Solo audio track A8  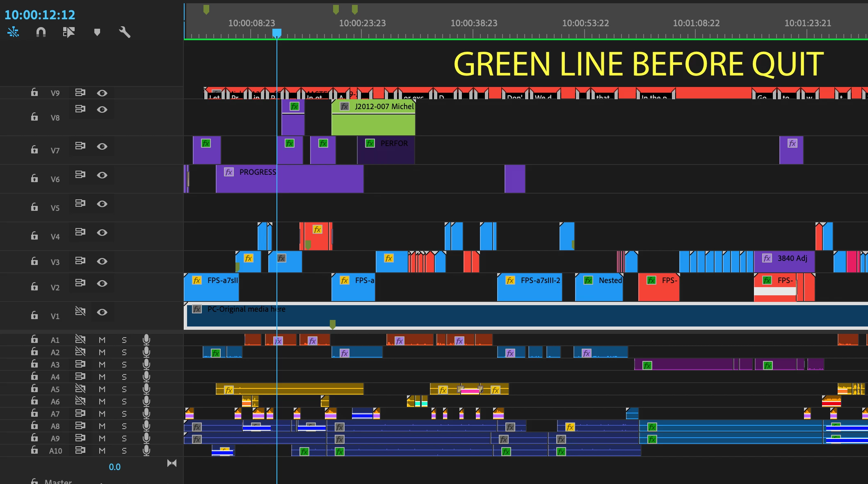124,426
